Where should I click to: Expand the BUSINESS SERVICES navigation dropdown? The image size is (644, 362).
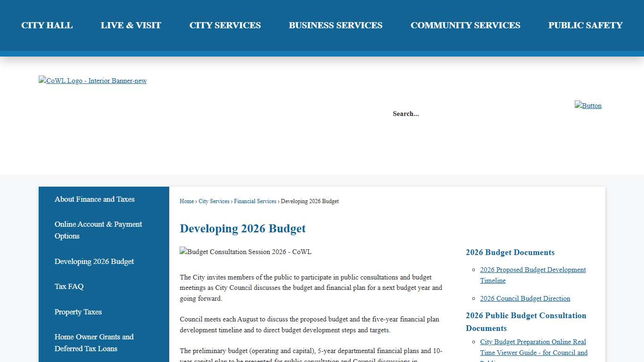coord(336,25)
